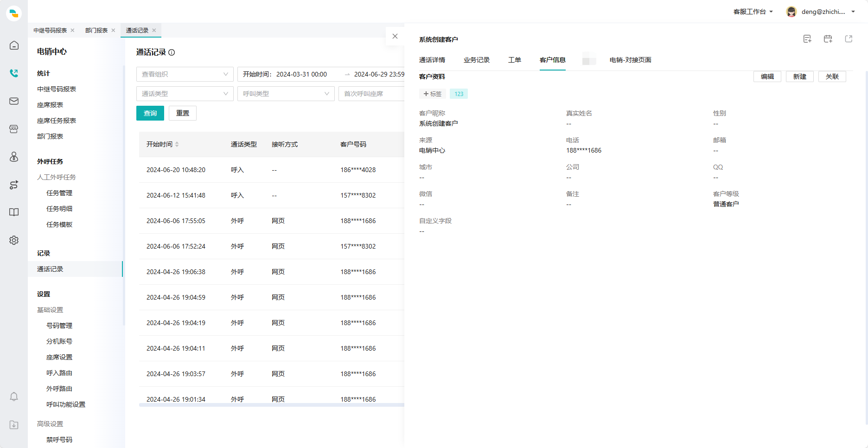
Task: Select the row dated 2024-06-20 10:48:20
Action: tap(272, 170)
